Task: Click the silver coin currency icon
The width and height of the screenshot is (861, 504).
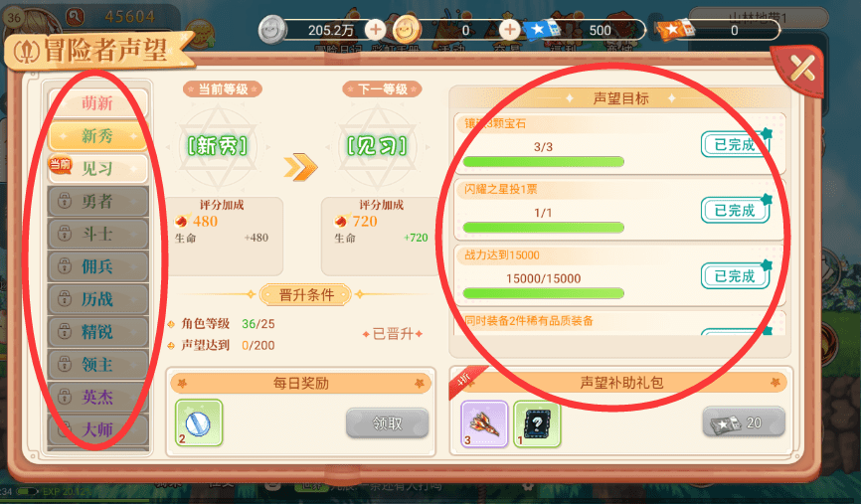Action: point(271,30)
